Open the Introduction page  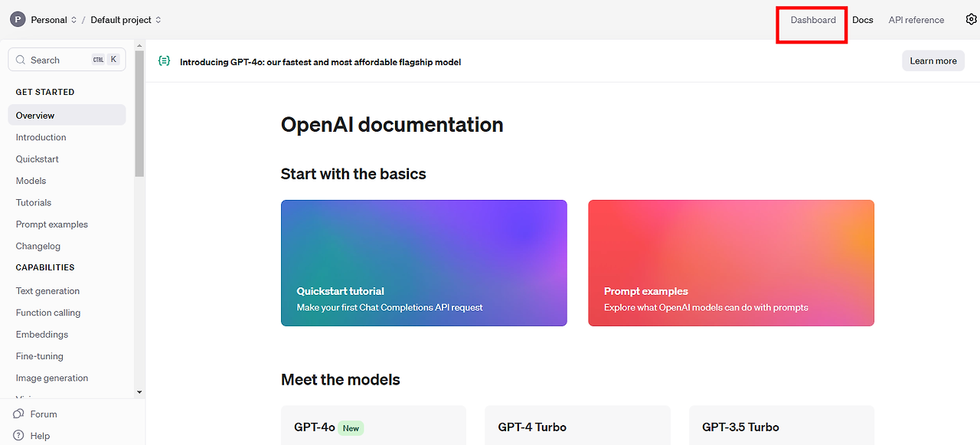(x=41, y=137)
